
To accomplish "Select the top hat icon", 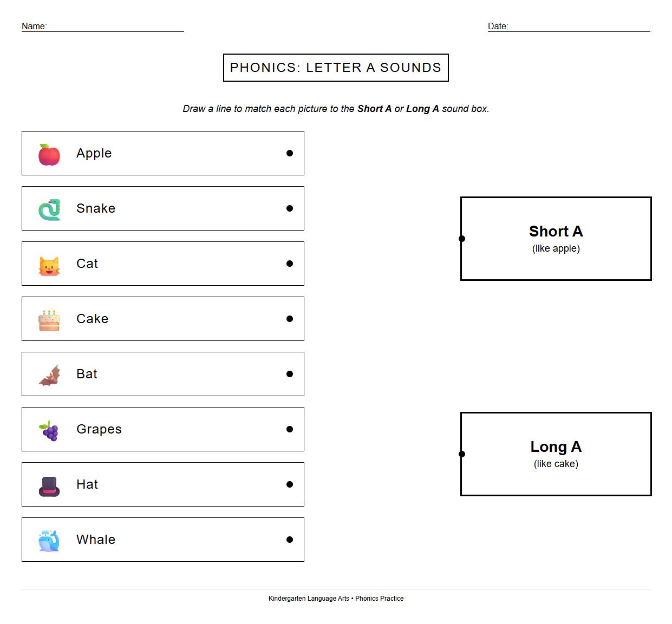I will pos(49,485).
